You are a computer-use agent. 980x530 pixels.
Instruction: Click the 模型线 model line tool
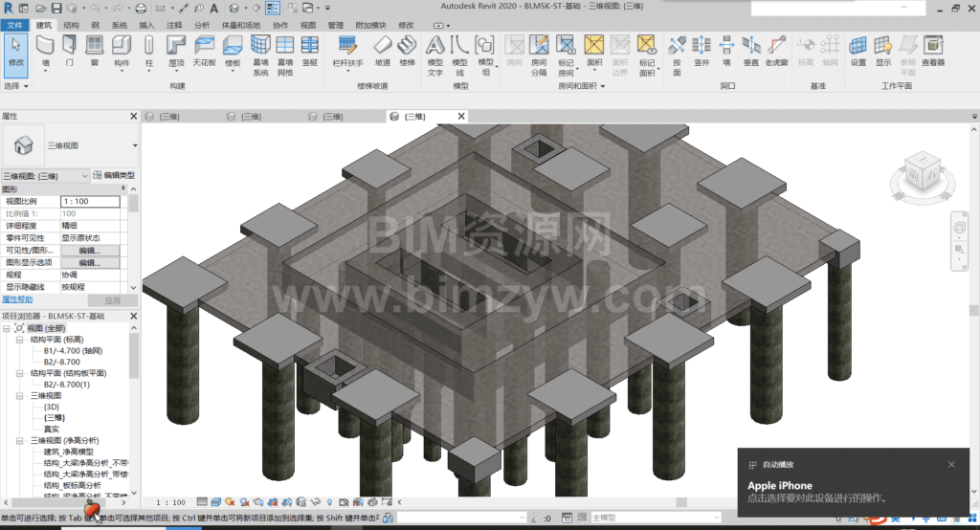pos(459,55)
